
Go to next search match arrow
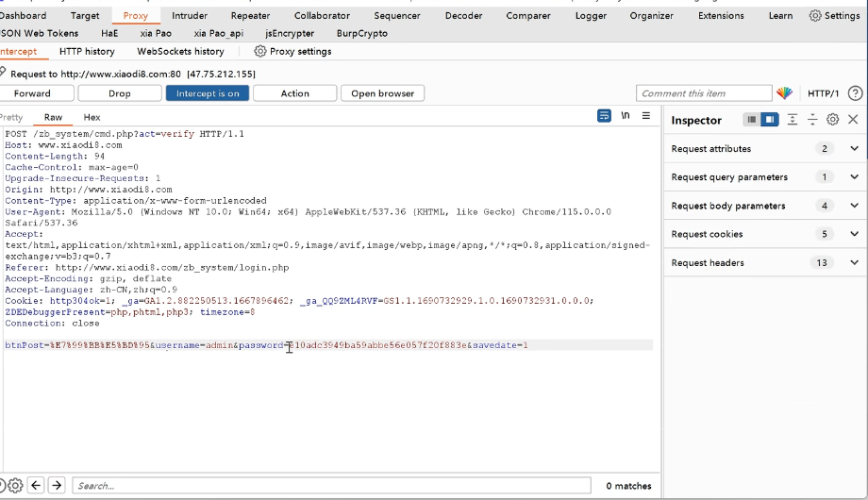coord(57,485)
